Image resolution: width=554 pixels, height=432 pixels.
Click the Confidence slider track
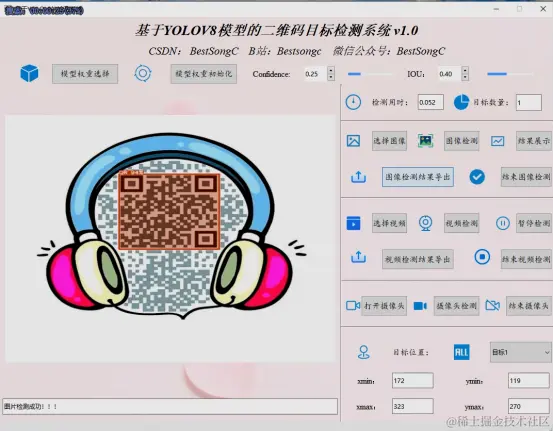(370, 74)
